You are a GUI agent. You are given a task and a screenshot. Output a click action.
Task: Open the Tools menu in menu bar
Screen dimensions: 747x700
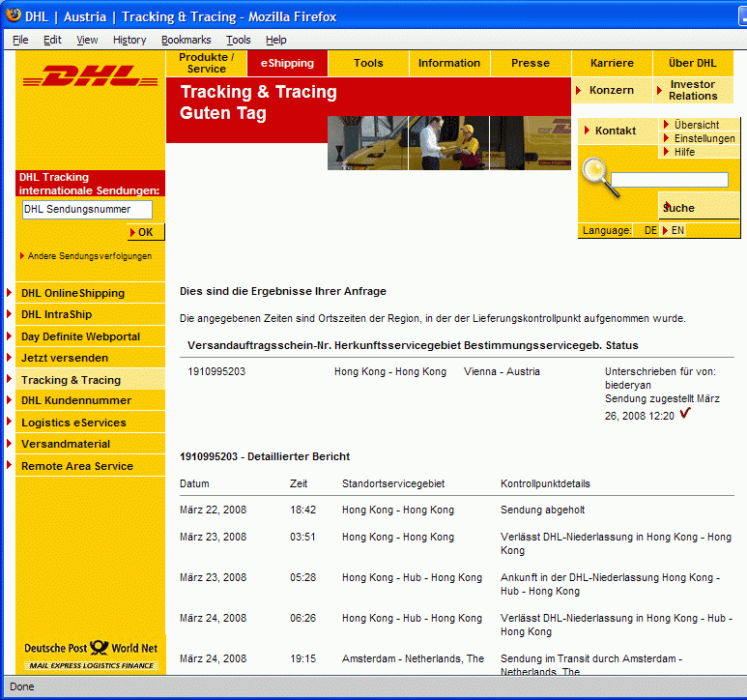click(238, 40)
